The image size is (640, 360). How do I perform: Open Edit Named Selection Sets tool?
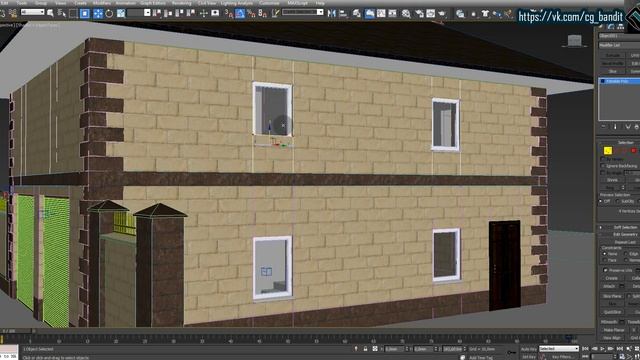[x=276, y=13]
